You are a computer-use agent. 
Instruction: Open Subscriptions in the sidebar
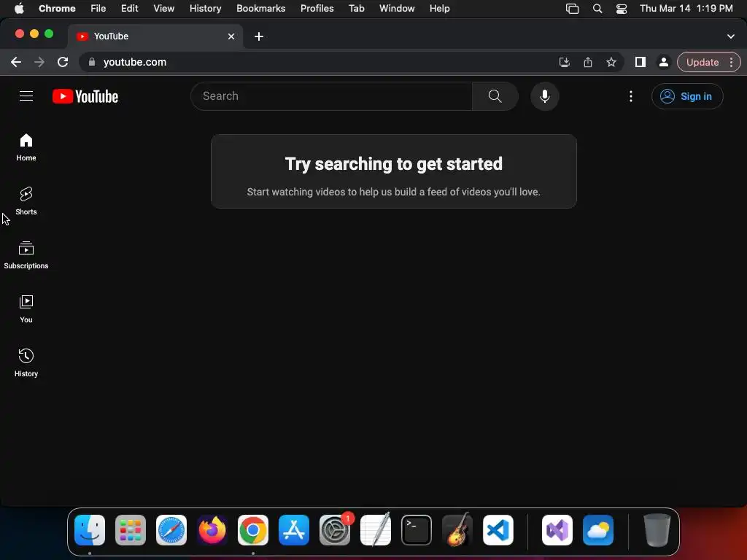pos(26,255)
